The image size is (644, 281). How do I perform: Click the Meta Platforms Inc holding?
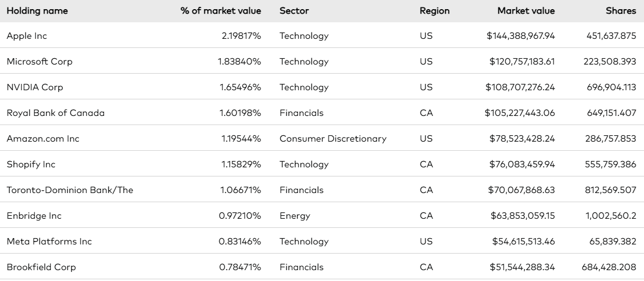pyautogui.click(x=49, y=242)
